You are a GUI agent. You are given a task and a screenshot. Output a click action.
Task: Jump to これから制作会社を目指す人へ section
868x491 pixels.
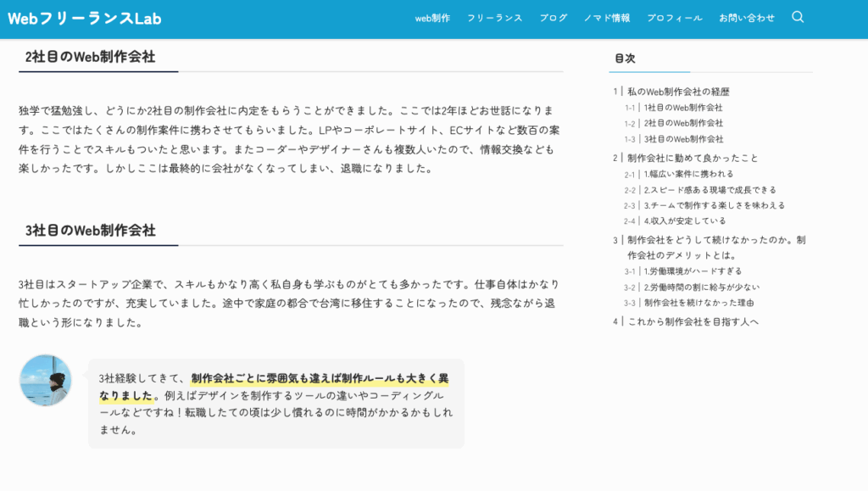click(x=693, y=321)
